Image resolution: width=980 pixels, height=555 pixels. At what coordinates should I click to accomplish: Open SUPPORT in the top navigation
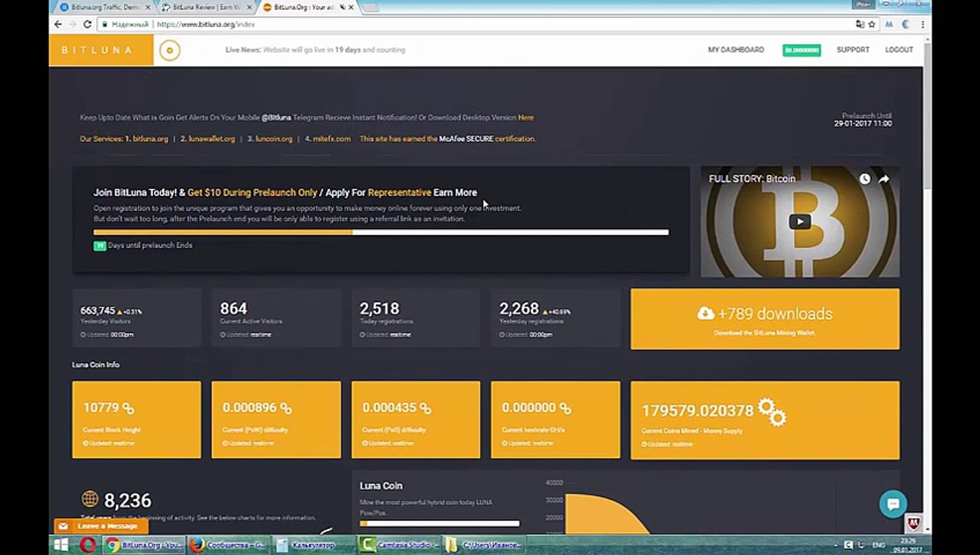click(853, 49)
